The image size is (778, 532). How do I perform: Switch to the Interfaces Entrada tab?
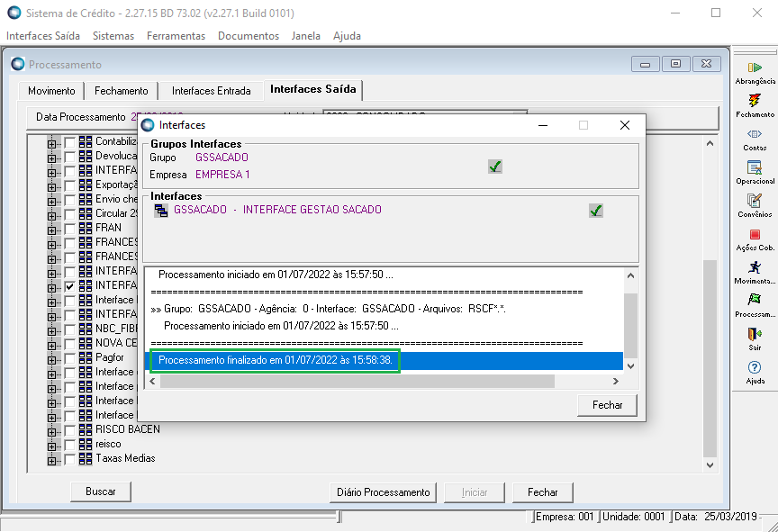coord(211,91)
